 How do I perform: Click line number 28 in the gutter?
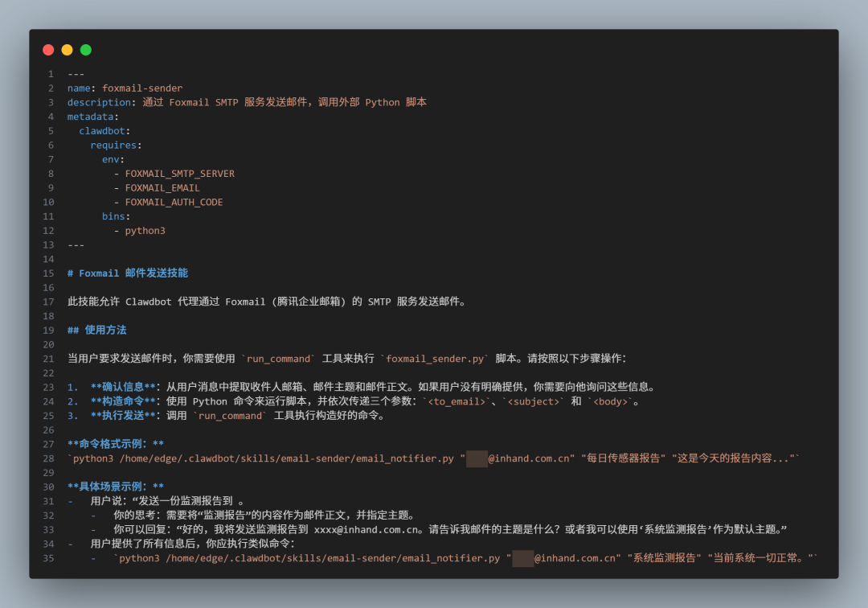tap(49, 458)
